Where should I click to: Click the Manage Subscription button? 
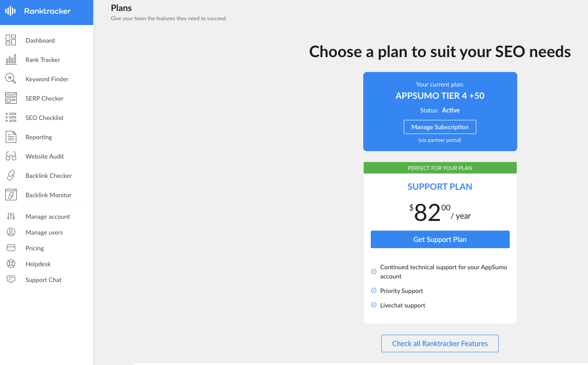[440, 126]
